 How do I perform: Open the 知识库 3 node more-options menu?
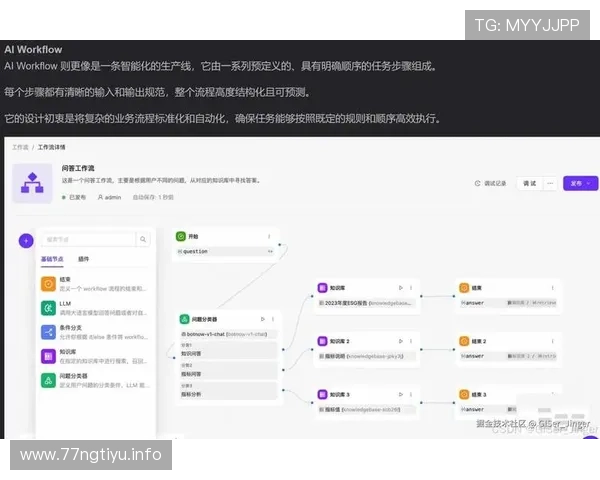pos(411,394)
